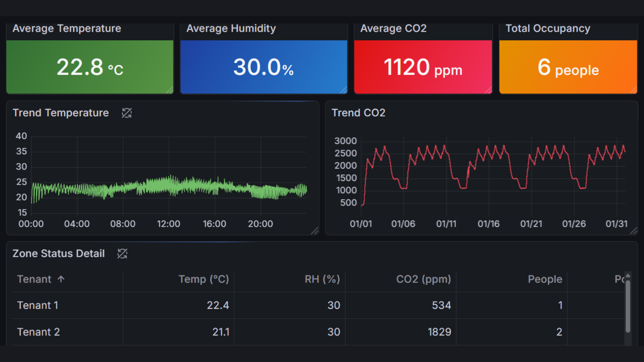The height and width of the screenshot is (362, 644).
Task: Open the Average Humidity panel title menu
Action: click(231, 28)
